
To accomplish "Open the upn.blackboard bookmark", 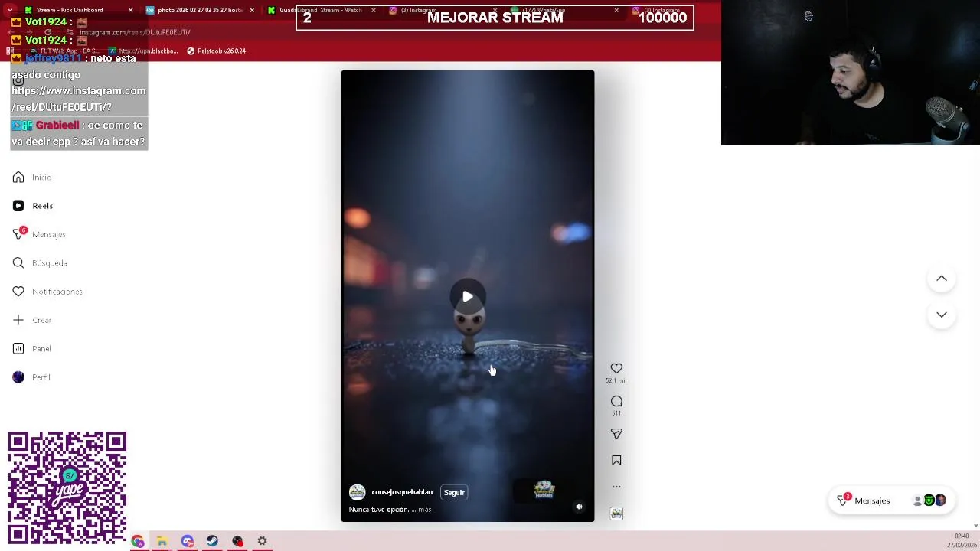I will coord(143,51).
